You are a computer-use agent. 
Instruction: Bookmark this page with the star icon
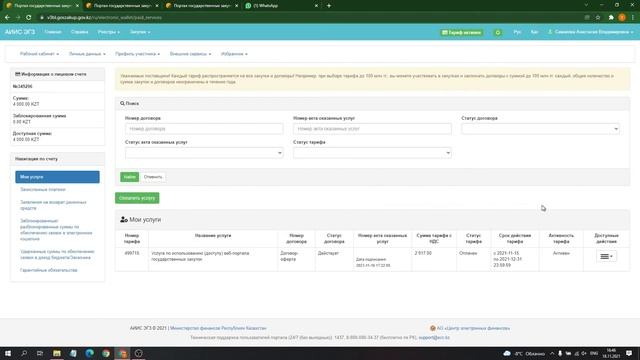tap(598, 18)
